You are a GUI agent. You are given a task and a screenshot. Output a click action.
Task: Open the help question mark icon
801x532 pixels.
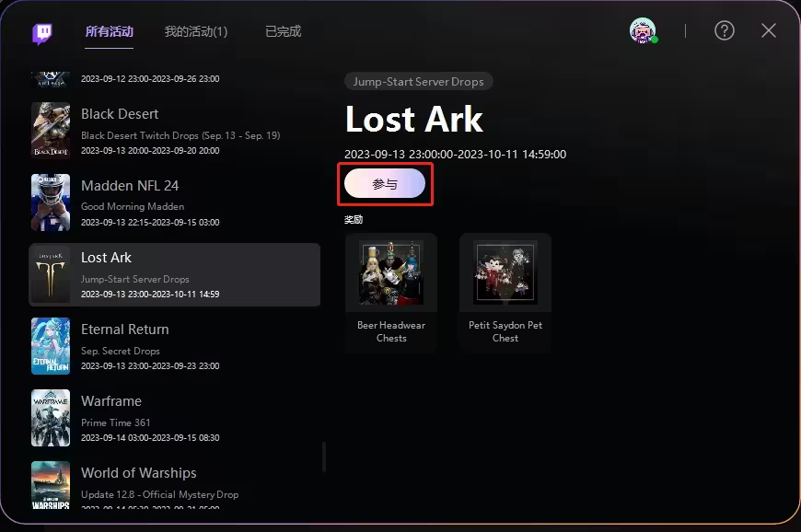click(x=724, y=30)
